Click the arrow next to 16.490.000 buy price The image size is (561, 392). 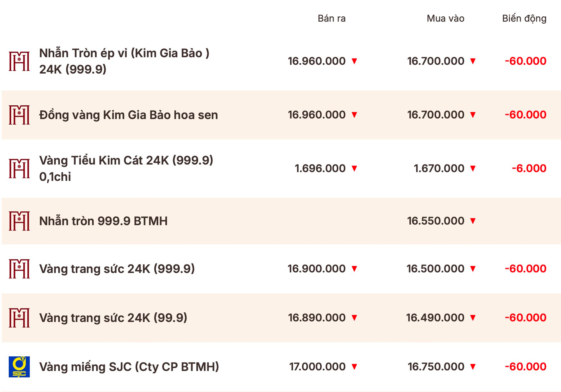pos(473,318)
